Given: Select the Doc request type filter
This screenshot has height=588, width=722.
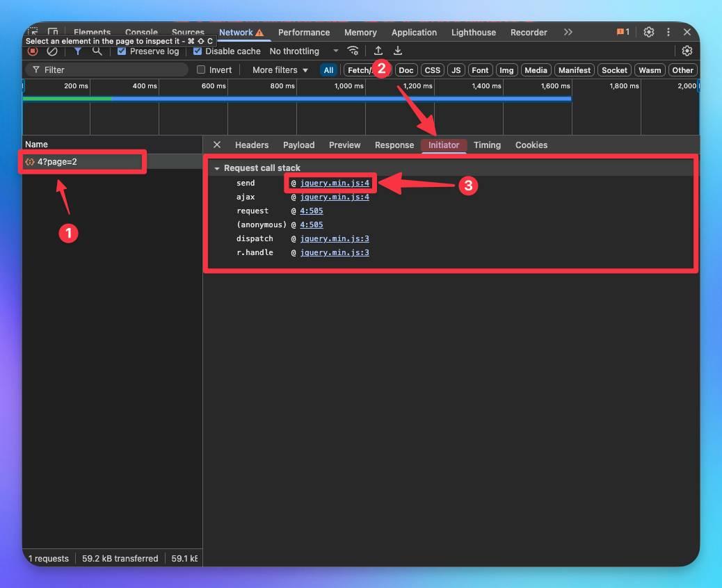Looking at the screenshot, I should (406, 70).
